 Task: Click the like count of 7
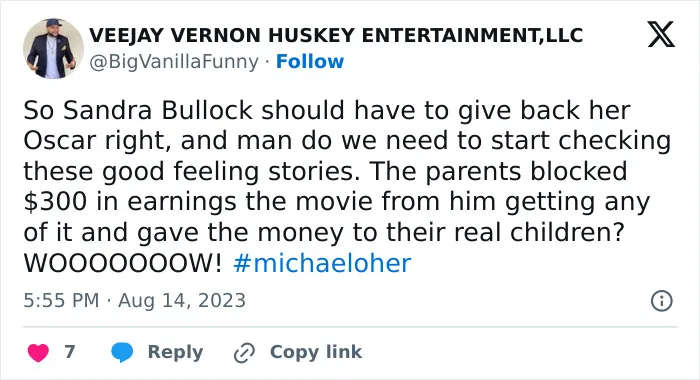tap(70, 352)
